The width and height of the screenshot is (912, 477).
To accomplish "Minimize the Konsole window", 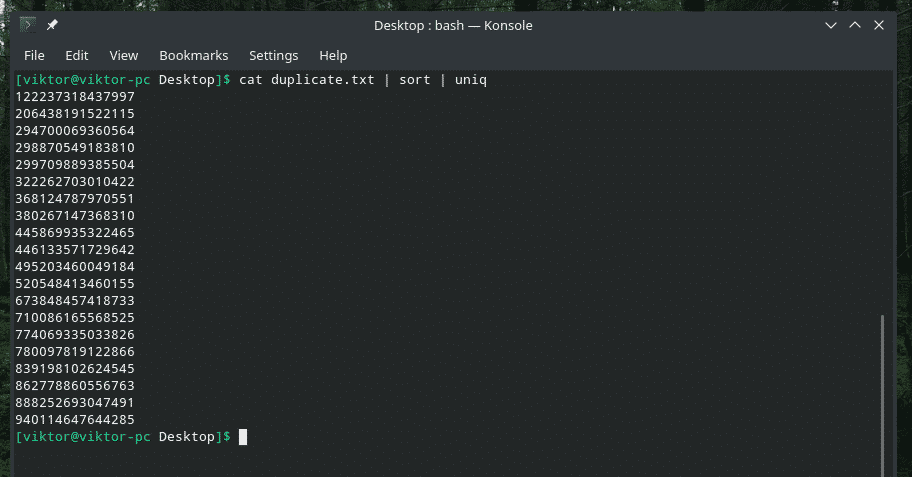I will pyautogui.click(x=830, y=25).
